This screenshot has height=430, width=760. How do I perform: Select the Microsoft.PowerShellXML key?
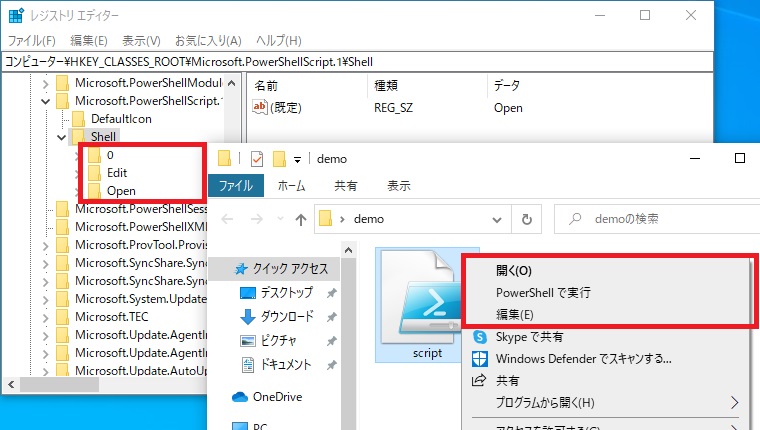141,227
